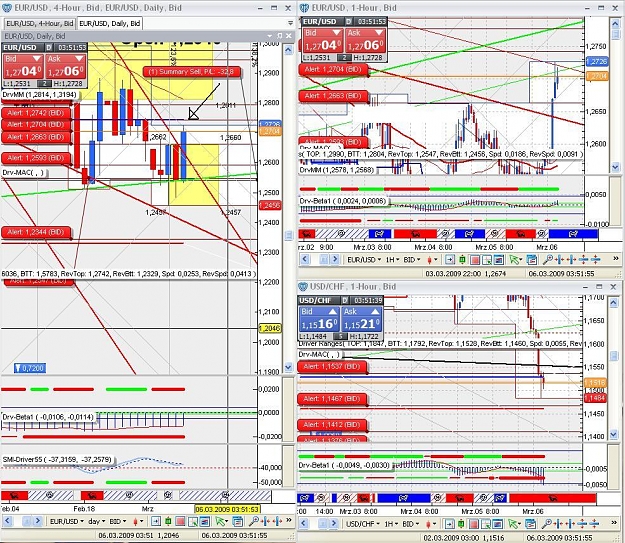Image resolution: width=625 pixels, height=543 pixels.
Task: Switch to 'EUR/USD, 4-Hour, Bid' tab
Action: pos(39,24)
